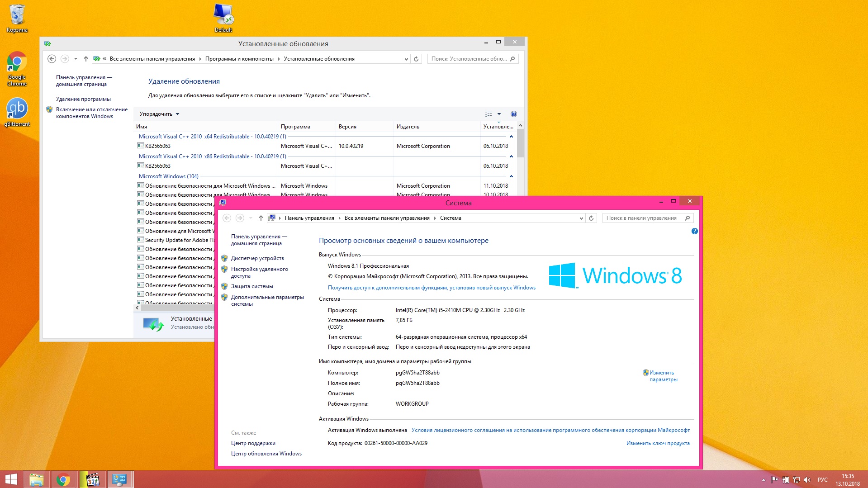Select Security Update for Adobe Flash row
This screenshot has height=488, width=868.
tap(175, 240)
